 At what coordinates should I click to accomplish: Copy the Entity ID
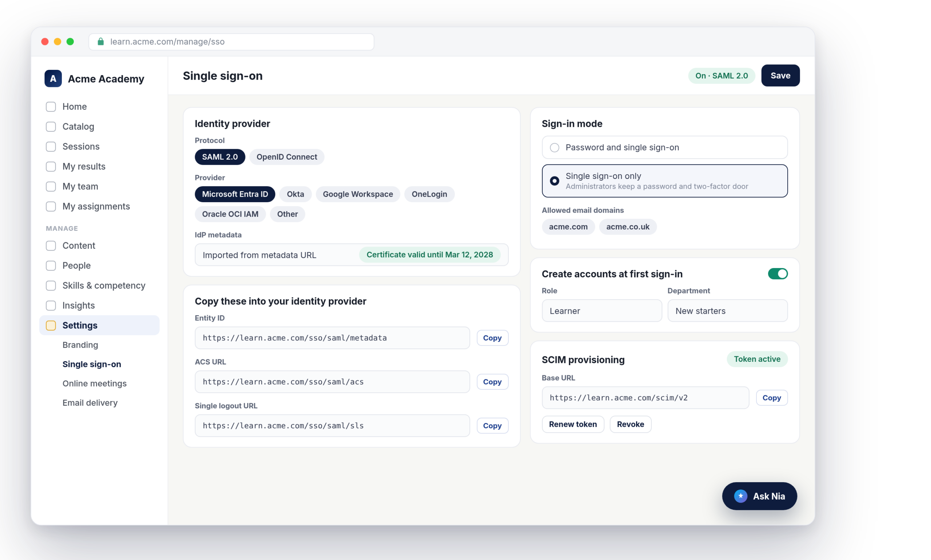point(492,338)
